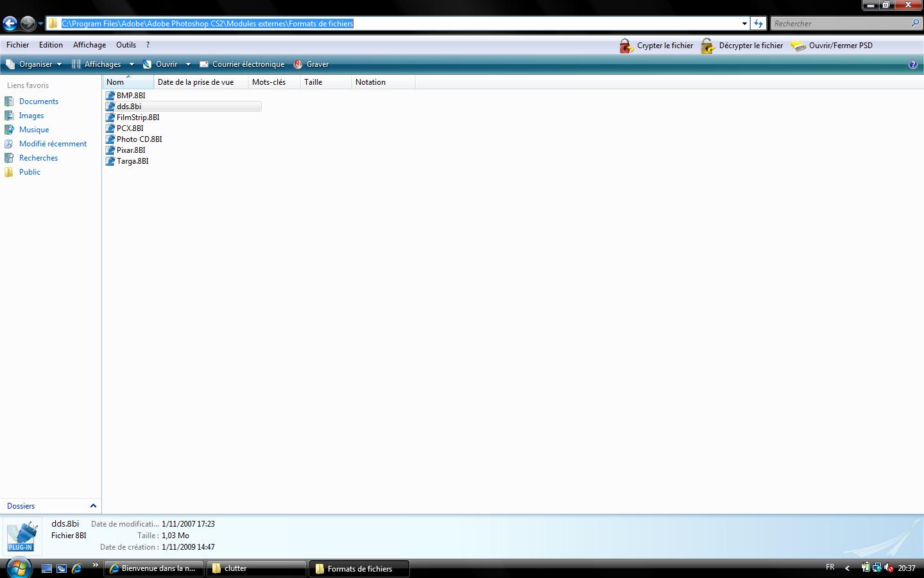Viewport: 924px width, 578px height.
Task: Click Crypter le fichier button
Action: [x=656, y=46]
